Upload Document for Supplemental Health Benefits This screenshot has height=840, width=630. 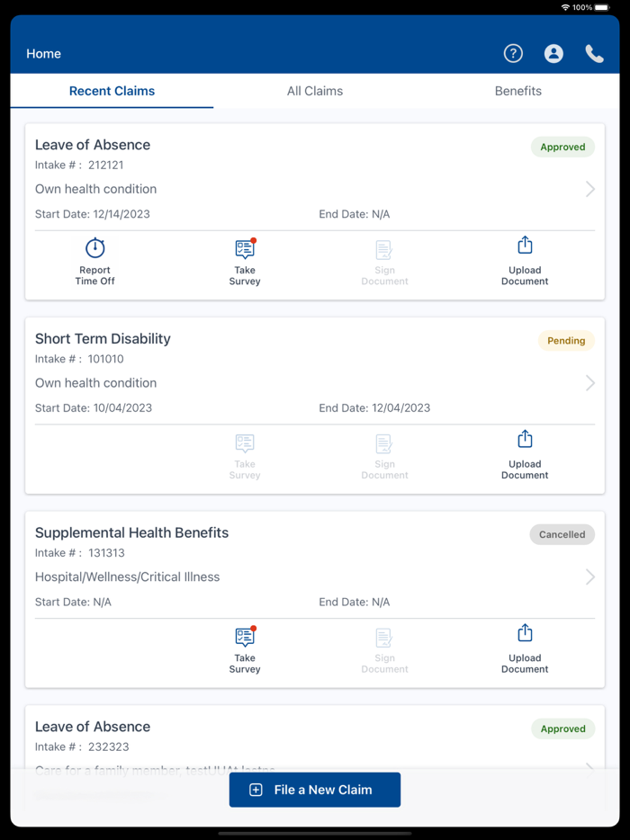pos(525,648)
